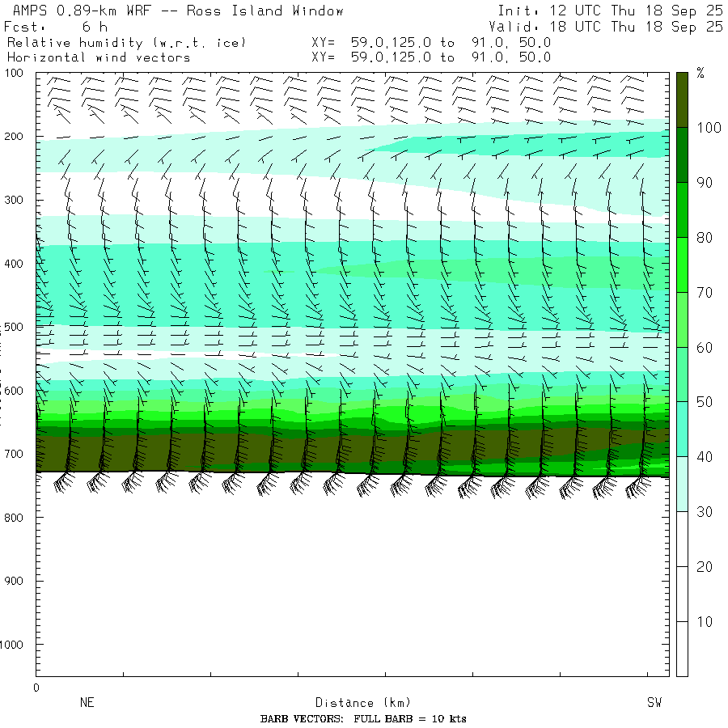728x728 pixels.
Task: Click the 800 pressure level axis label
Action: 14,518
